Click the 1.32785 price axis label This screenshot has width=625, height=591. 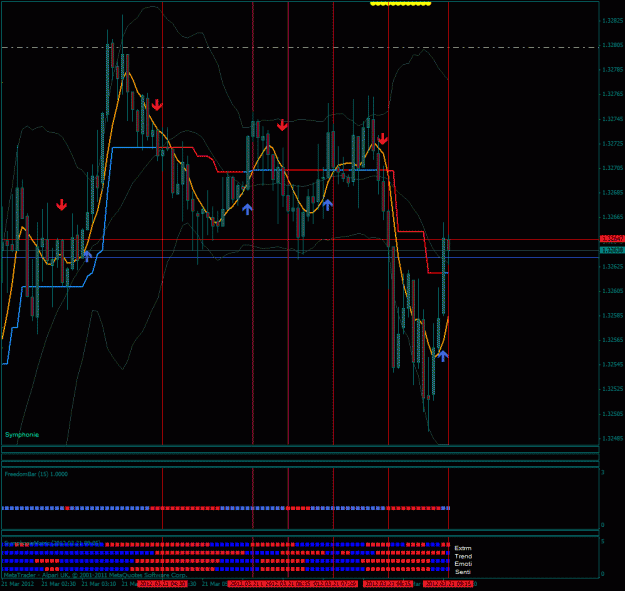tap(613, 69)
